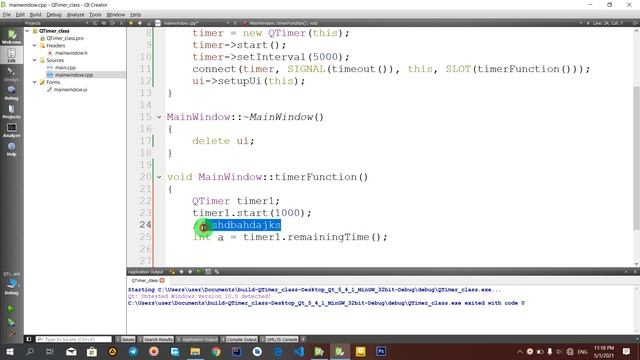This screenshot has height=360, width=640.
Task: Collapse the Headers folder
Action: 35,46
